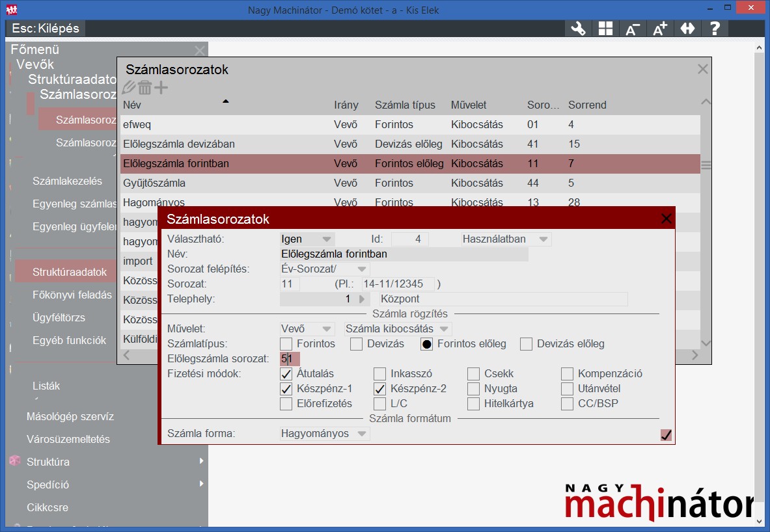Open the Művelet Vevő dropdown
Image resolution: width=770 pixels, height=532 pixels.
pyautogui.click(x=307, y=329)
